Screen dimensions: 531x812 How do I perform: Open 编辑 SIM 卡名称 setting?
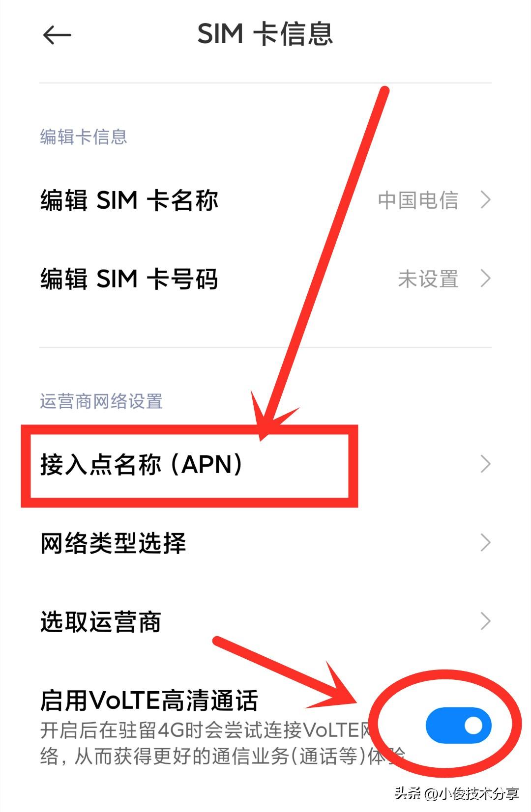tap(265, 200)
